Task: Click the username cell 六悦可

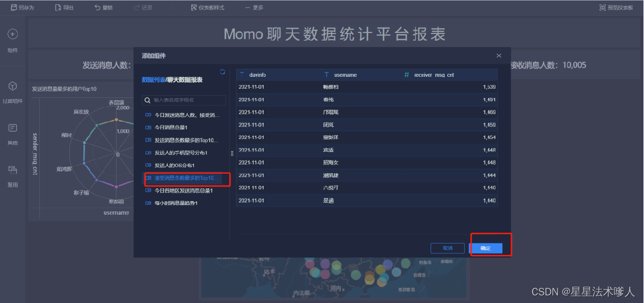Action: point(361,187)
